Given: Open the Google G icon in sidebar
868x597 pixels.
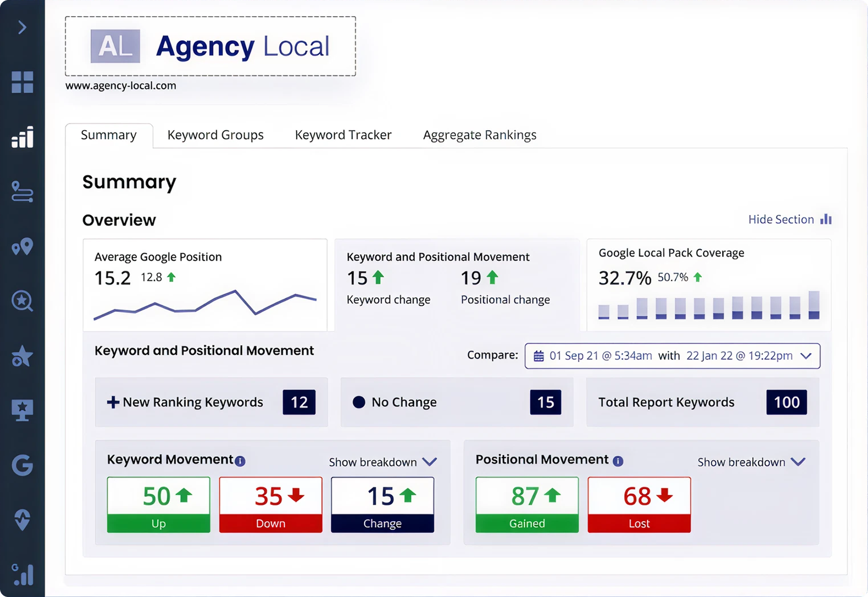Looking at the screenshot, I should [22, 465].
